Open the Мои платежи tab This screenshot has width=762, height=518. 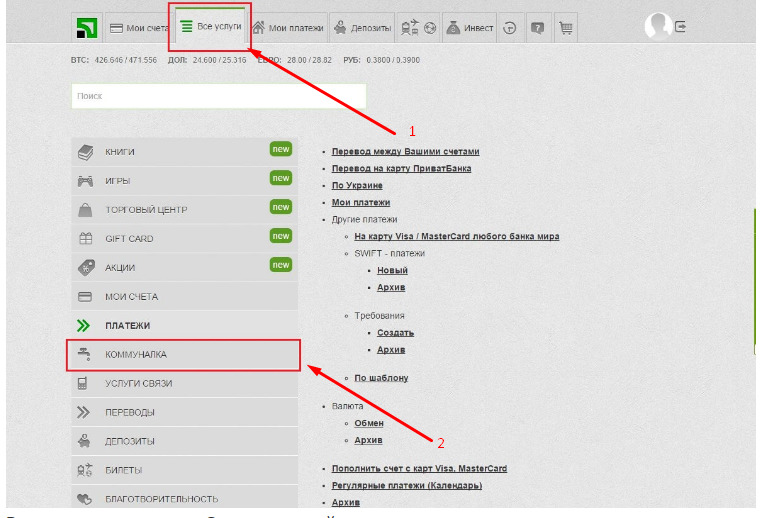(288, 28)
